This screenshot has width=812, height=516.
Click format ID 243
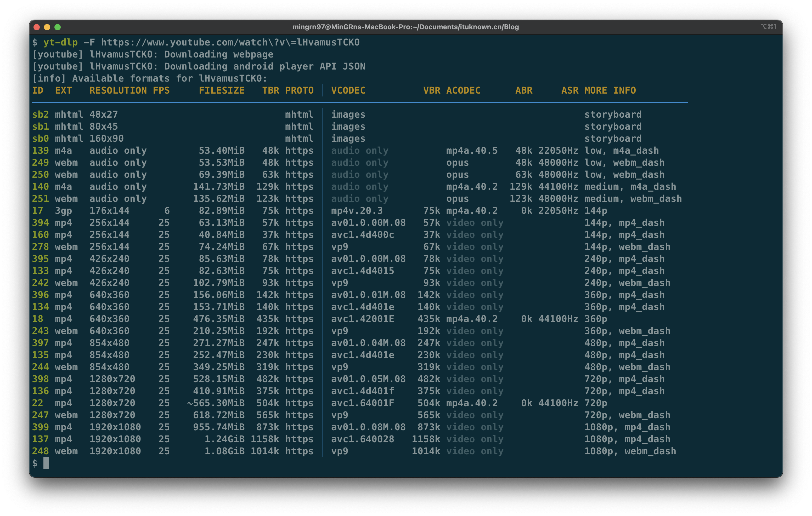click(41, 331)
